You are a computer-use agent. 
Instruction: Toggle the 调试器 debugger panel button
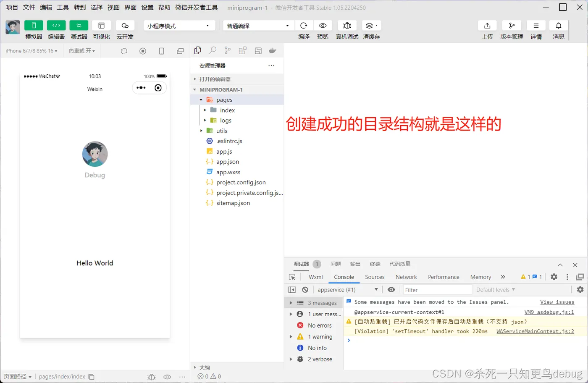[79, 26]
